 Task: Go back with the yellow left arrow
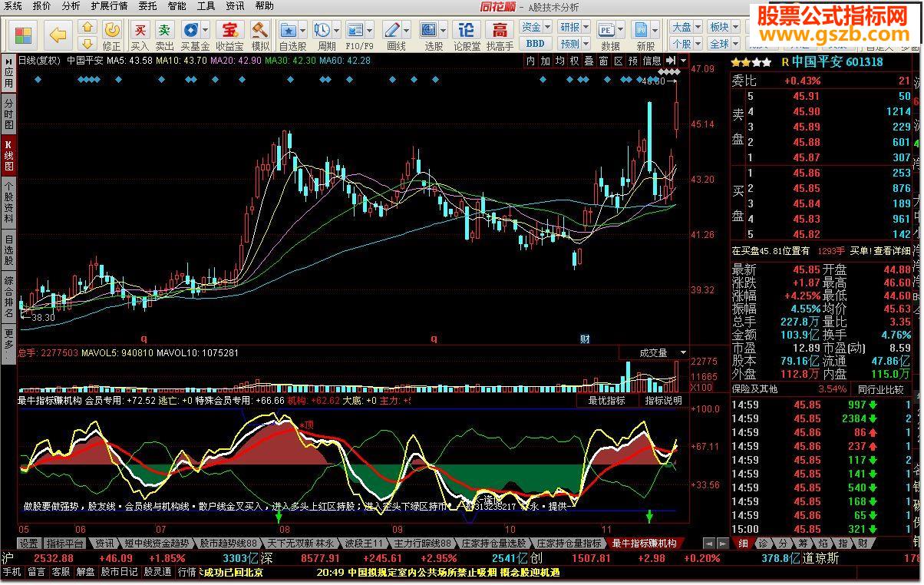[58, 35]
